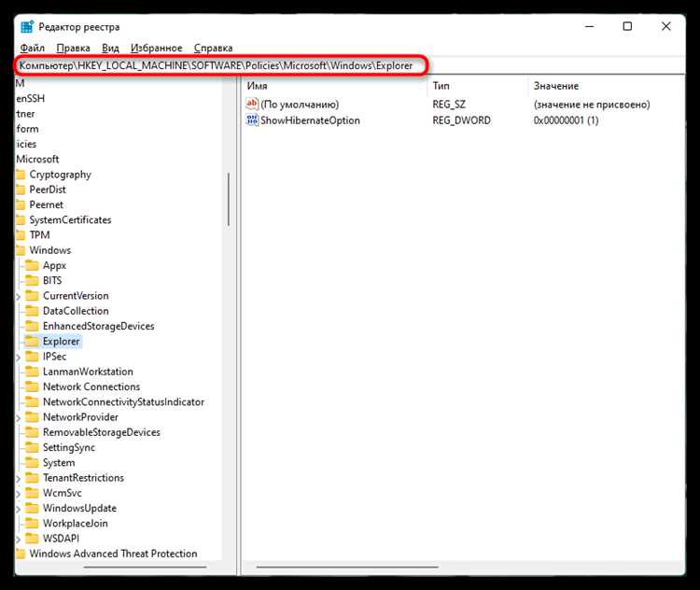Click the ShowHibernateOption value name
Viewport: 700px width, 590px height.
(x=310, y=120)
